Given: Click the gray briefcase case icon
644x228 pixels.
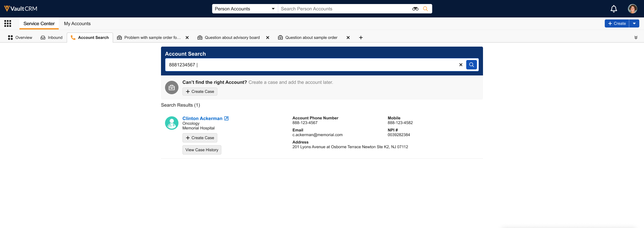Looking at the screenshot, I should 172,88.
